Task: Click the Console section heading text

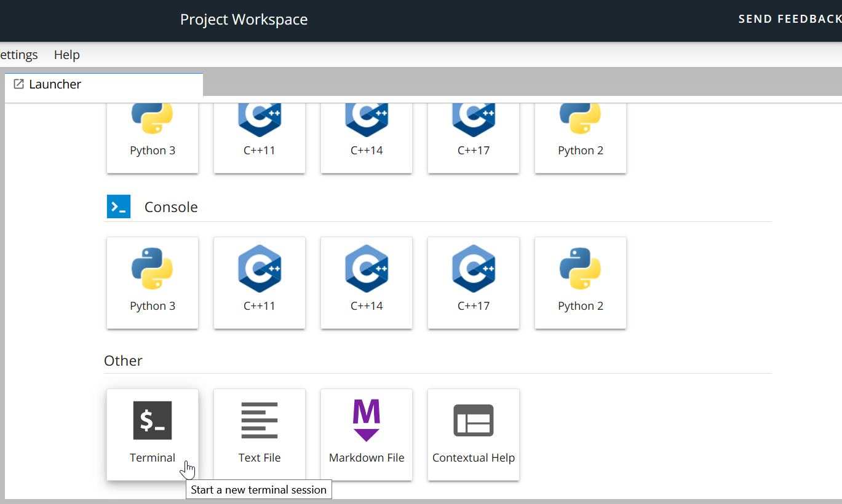Action: [171, 207]
